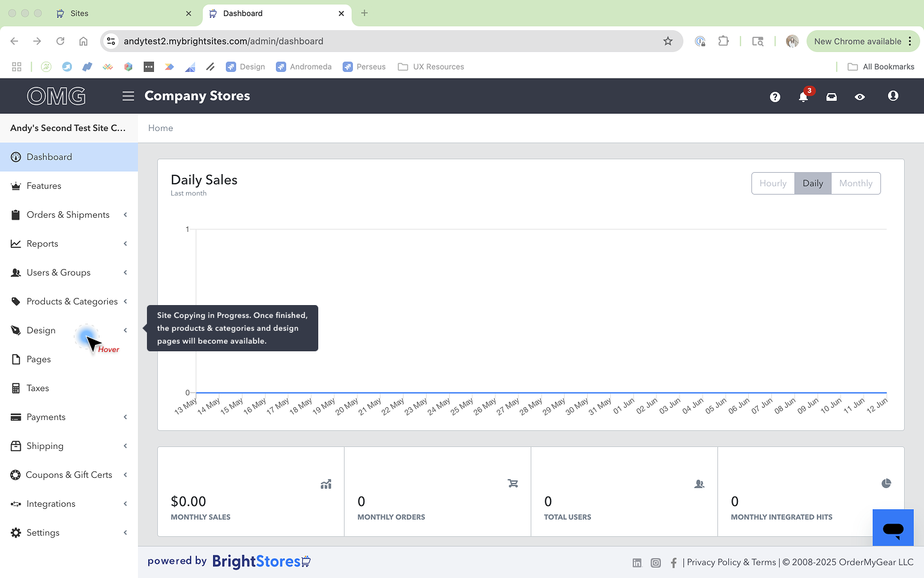The width and height of the screenshot is (924, 578).
Task: Click the OMG logo
Action: click(56, 96)
